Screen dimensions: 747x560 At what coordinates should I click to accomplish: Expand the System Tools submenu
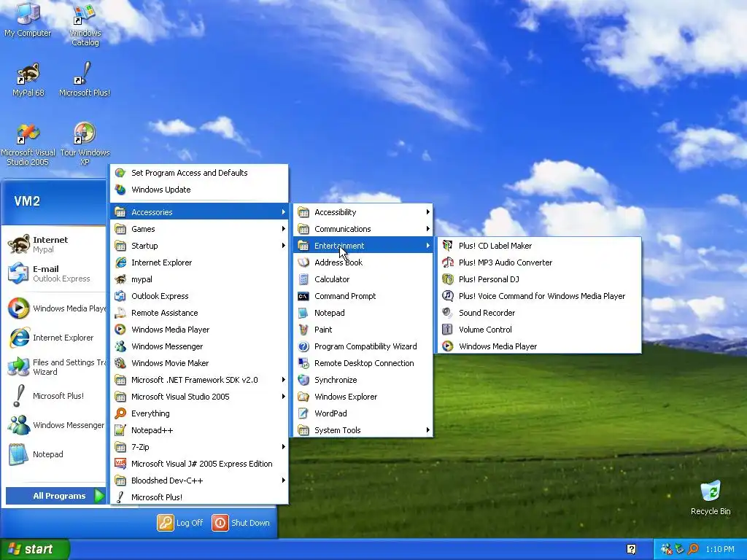363,430
